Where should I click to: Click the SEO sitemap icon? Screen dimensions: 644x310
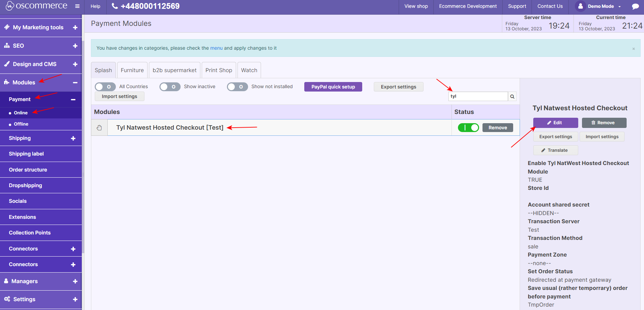point(7,46)
